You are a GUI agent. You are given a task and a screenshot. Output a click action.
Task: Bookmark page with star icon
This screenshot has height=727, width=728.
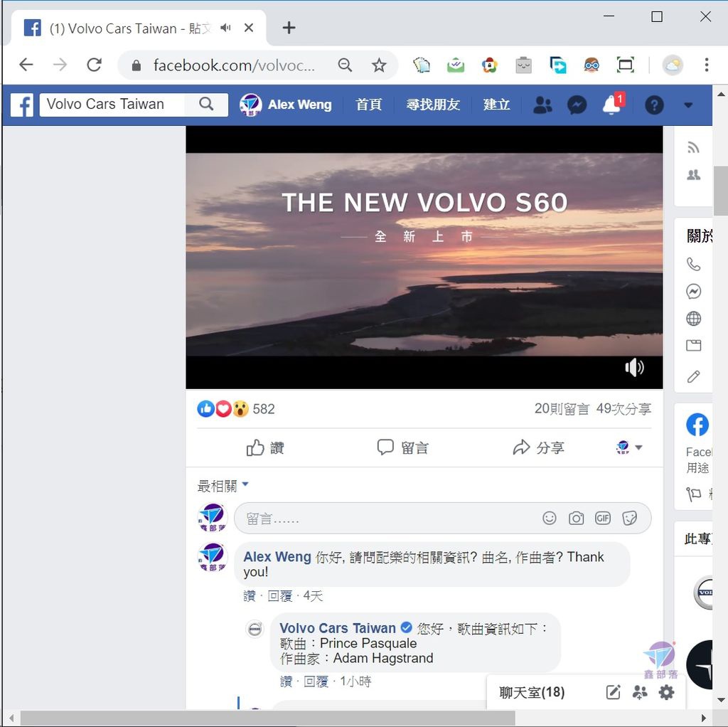point(379,65)
